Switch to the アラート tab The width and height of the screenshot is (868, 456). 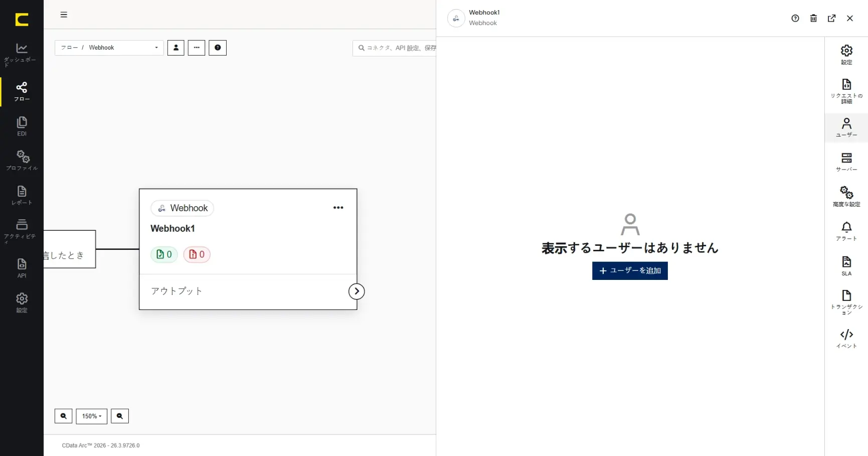(846, 231)
